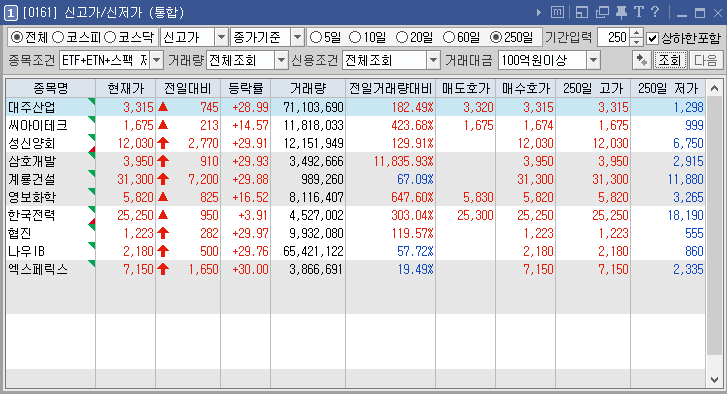
Task: Open the 신용조건 전체조회 dropdown
Action: coord(433,60)
